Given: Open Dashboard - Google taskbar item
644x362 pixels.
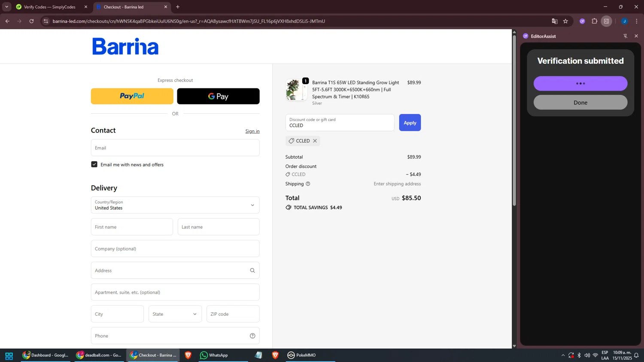Looking at the screenshot, I should [x=46, y=355].
